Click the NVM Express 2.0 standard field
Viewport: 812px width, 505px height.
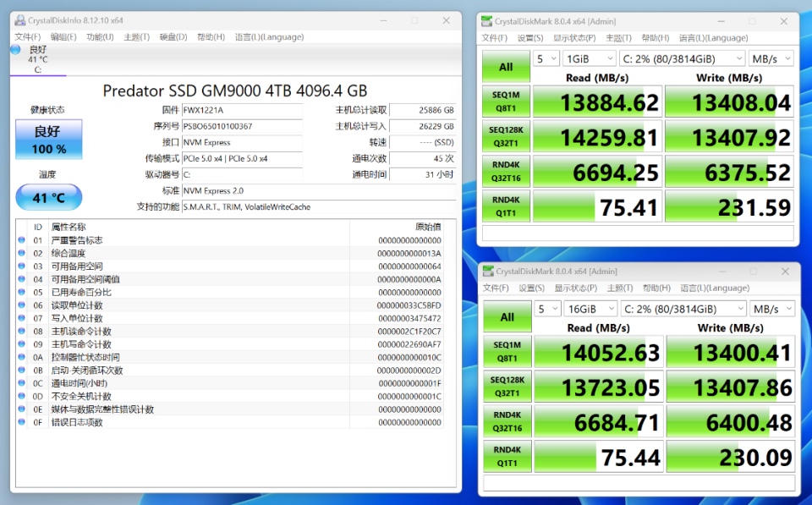pyautogui.click(x=319, y=190)
